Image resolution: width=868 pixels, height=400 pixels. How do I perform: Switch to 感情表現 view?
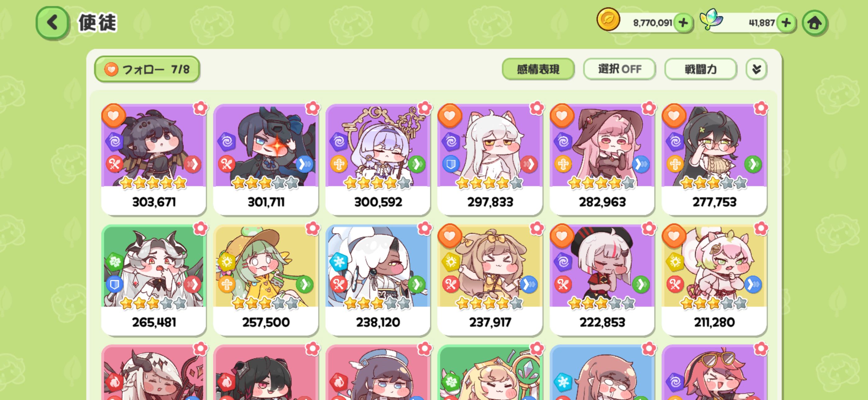pos(538,69)
